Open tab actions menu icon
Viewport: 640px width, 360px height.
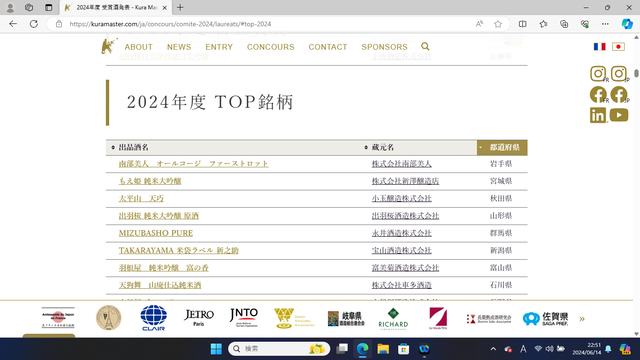[x=49, y=7]
